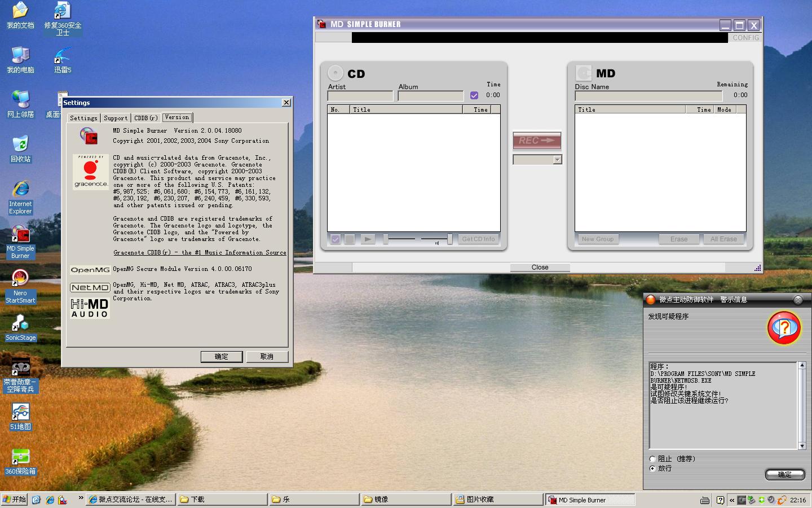The image size is (812, 508).
Task: Click the Erase button in MD panel
Action: (679, 239)
